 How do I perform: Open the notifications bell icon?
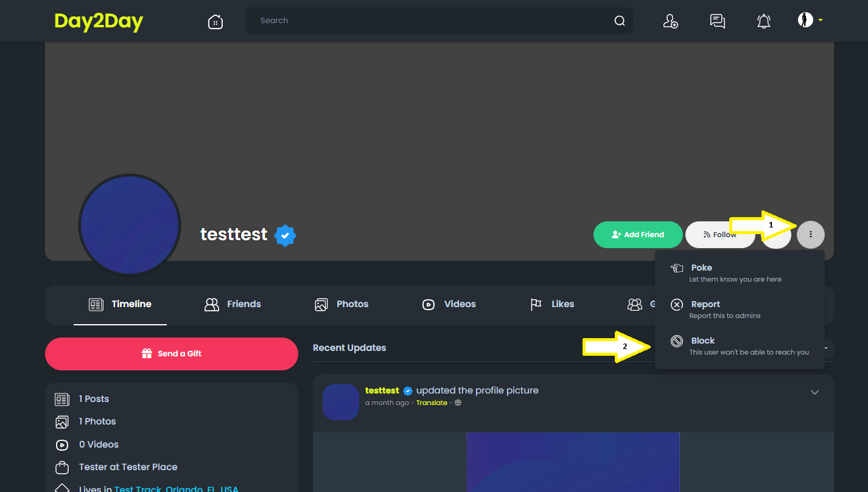tap(763, 21)
